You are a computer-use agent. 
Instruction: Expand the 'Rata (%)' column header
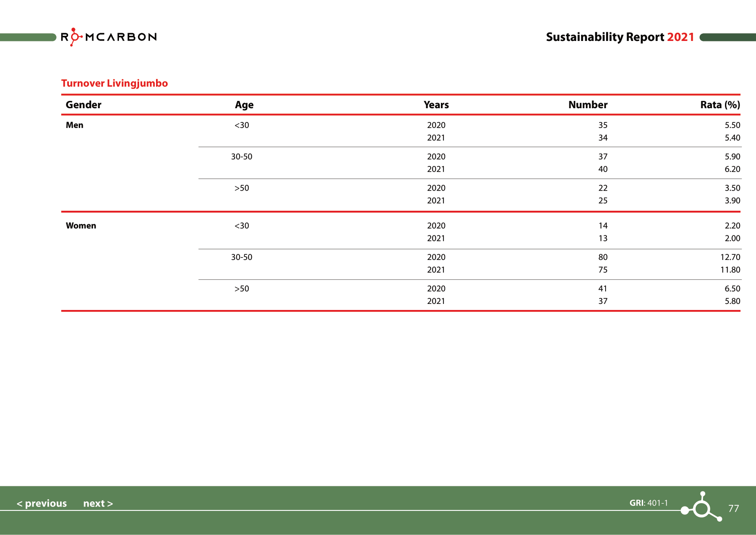click(720, 105)
